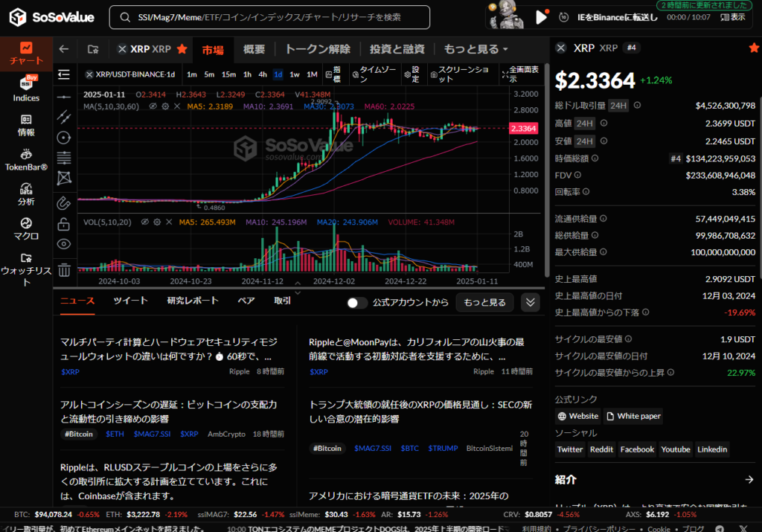
Task: Switch to the トークン解除 tab
Action: coord(318,49)
